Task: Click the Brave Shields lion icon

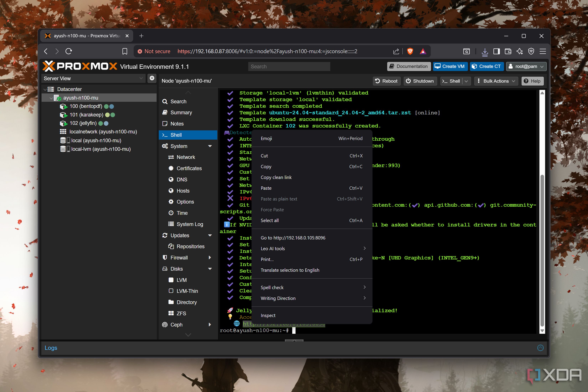Action: pos(410,51)
